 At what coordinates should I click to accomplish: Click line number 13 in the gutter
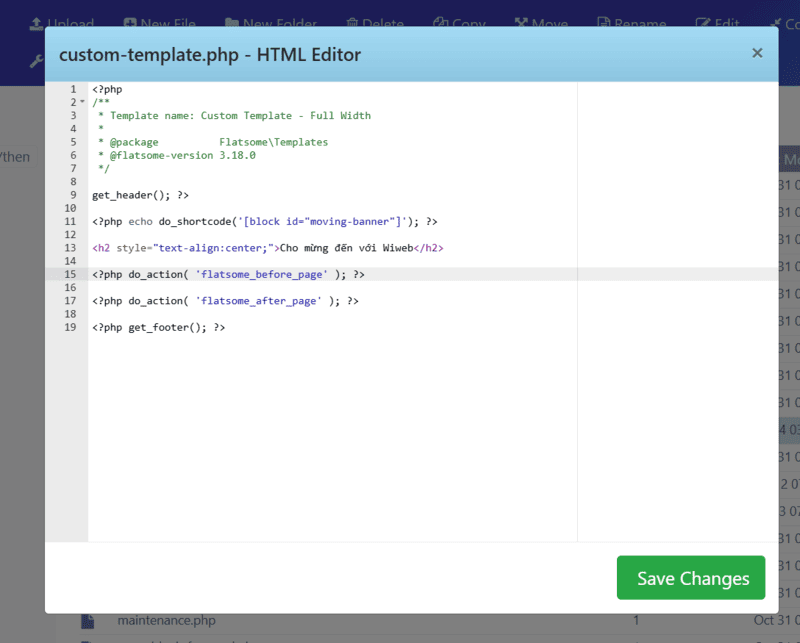coord(70,248)
